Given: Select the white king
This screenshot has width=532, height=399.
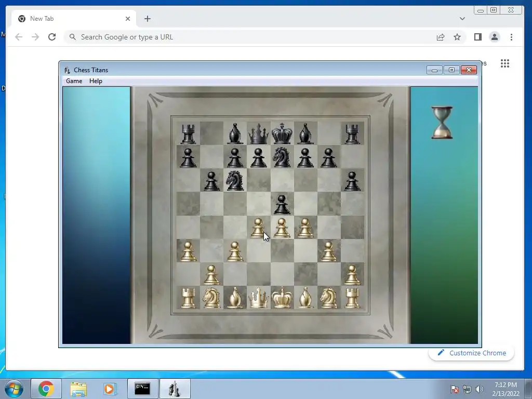Looking at the screenshot, I should click(x=282, y=298).
